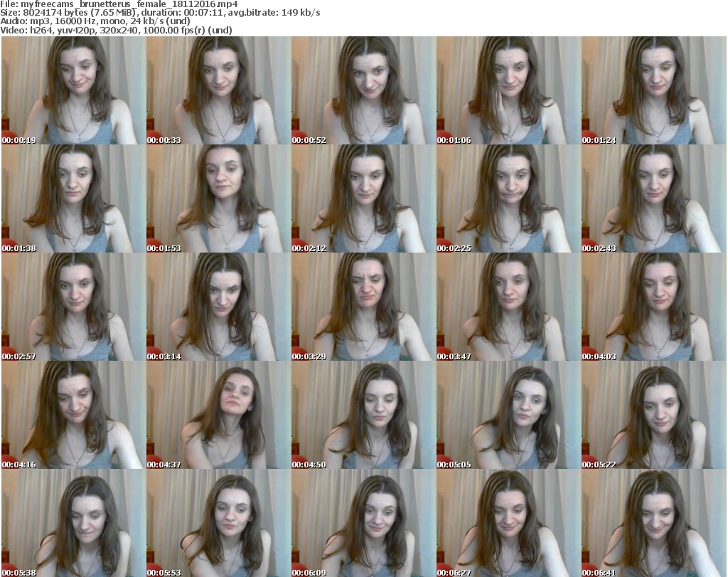
Task: Select the thumbnail stamped 00:02:25
Action: 509,198
